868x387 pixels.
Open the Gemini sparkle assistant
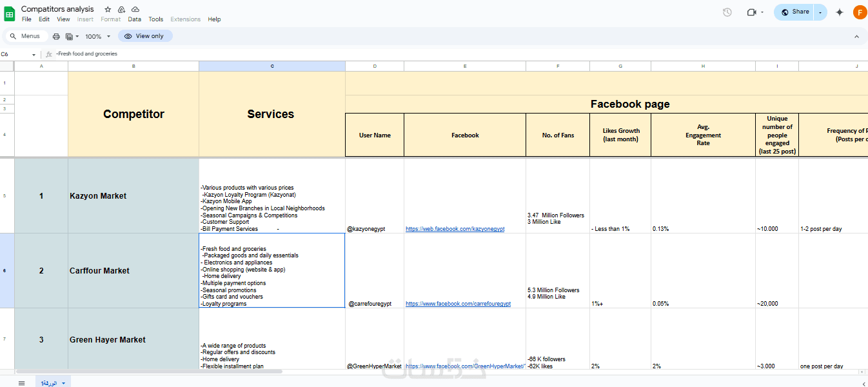point(840,12)
